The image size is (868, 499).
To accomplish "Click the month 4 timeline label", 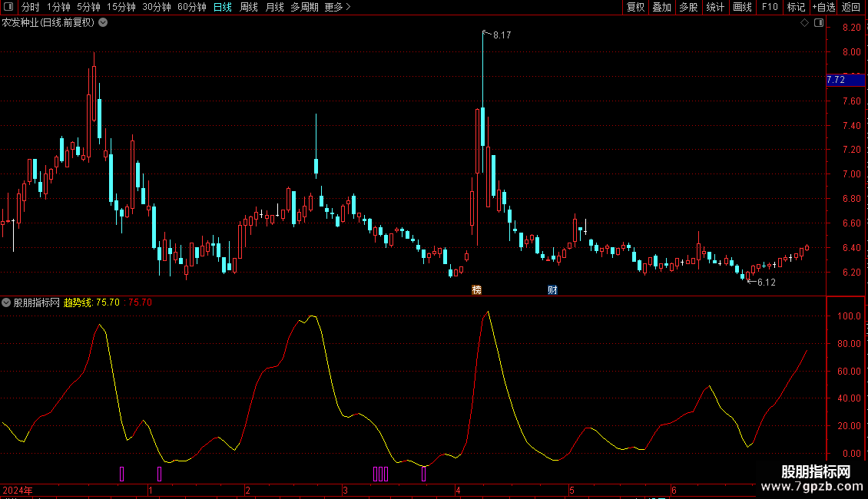I will coord(458,491).
